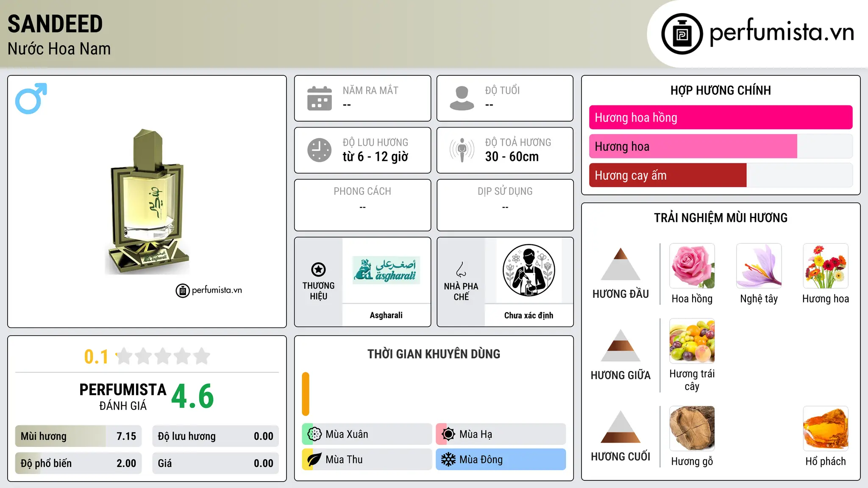Click the nose perfumer icon
This screenshot has width=868, height=488.
coord(461,269)
